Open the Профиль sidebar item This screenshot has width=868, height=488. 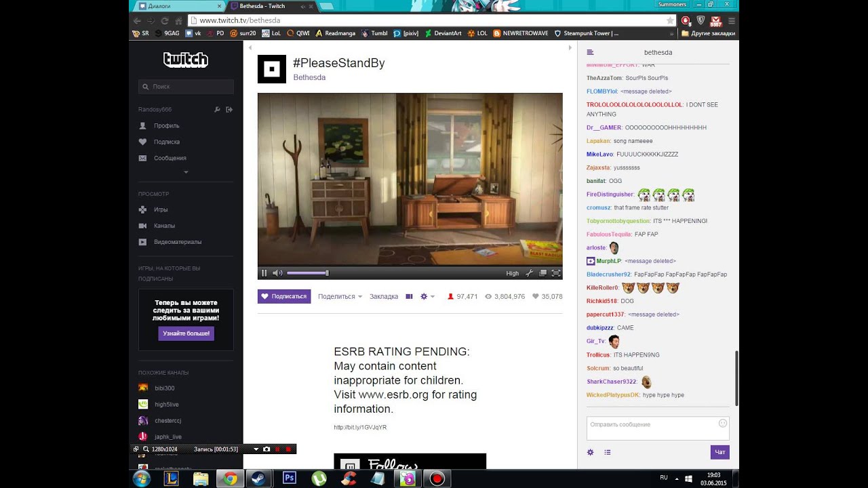[x=159, y=125]
